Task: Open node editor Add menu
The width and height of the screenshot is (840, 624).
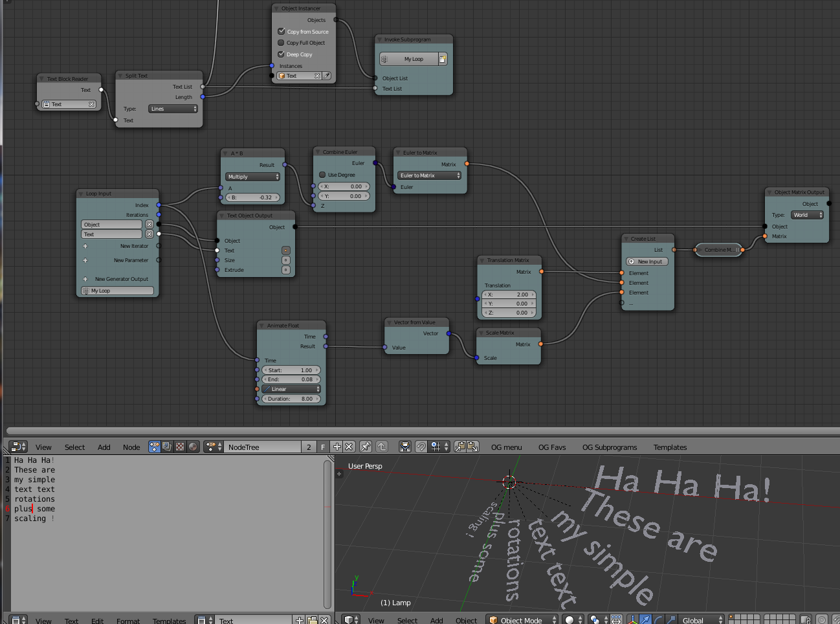Action: 104,447
